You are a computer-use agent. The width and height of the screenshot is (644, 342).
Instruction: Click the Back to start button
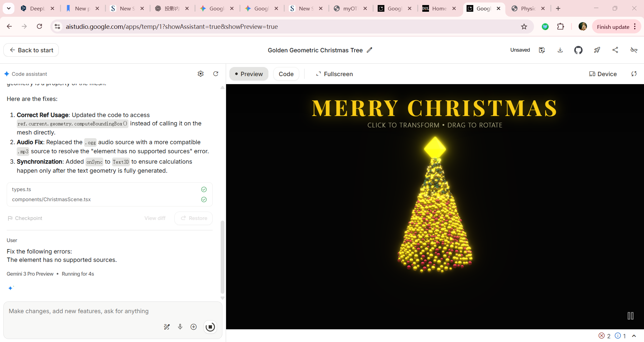(31, 50)
